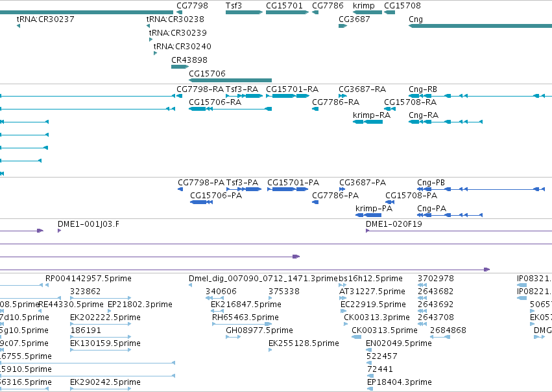Select transcript Cng-RA
Image resolution: width=552 pixels, height=392 pixels.
point(424,115)
